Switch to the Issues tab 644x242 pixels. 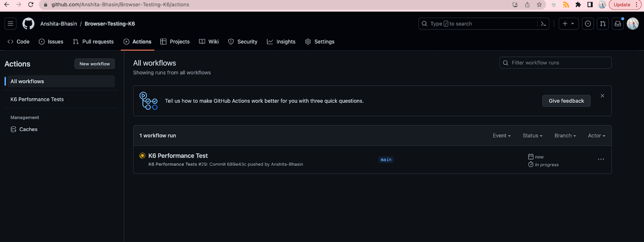[51, 42]
